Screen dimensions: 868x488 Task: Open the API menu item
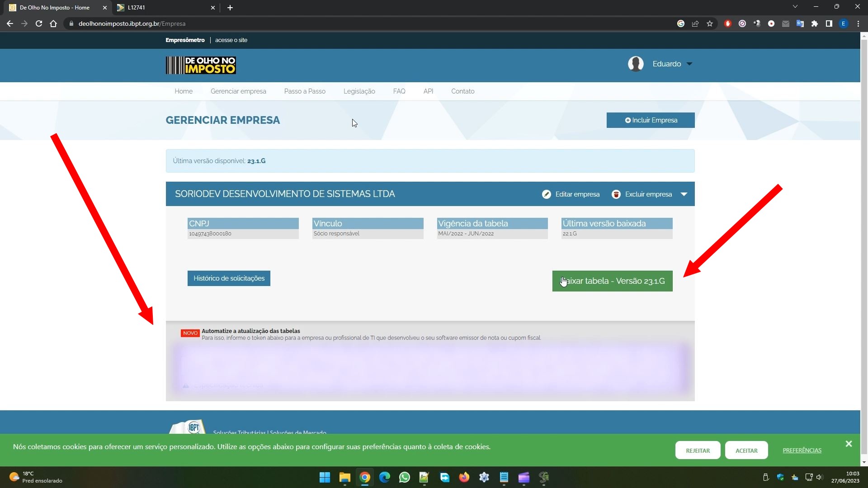coord(428,91)
